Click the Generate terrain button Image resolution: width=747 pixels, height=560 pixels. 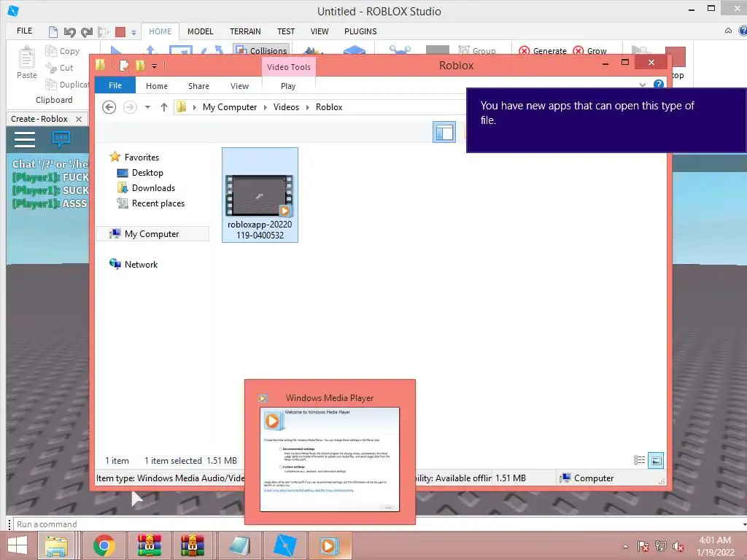543,50
